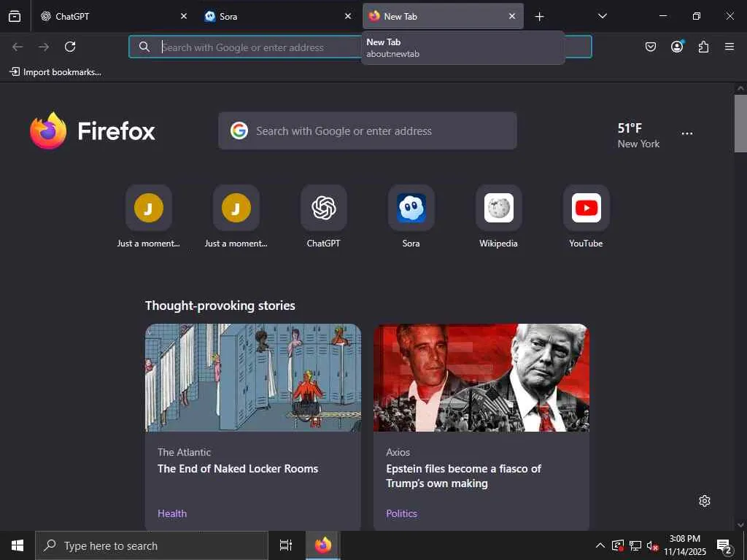The width and height of the screenshot is (747, 560).
Task: Click the Firefox logo on the page
Action: click(93, 131)
